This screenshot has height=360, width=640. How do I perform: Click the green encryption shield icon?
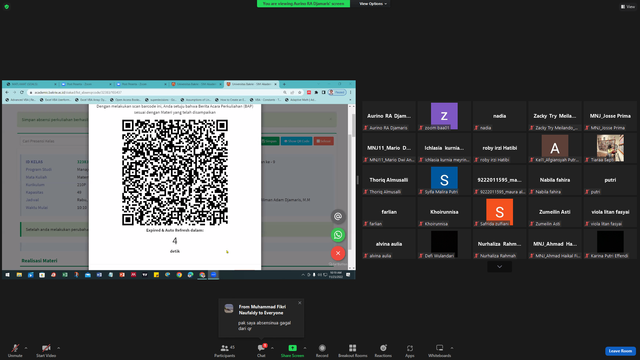7,7
